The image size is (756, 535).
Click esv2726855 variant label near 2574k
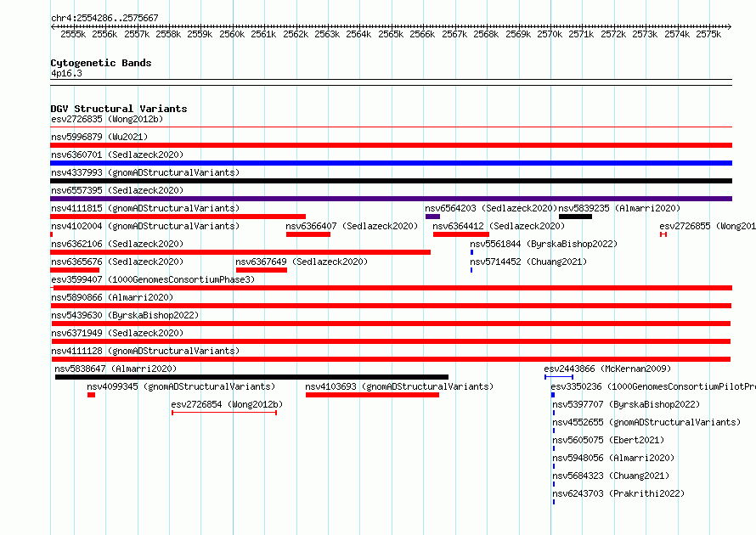pos(708,226)
